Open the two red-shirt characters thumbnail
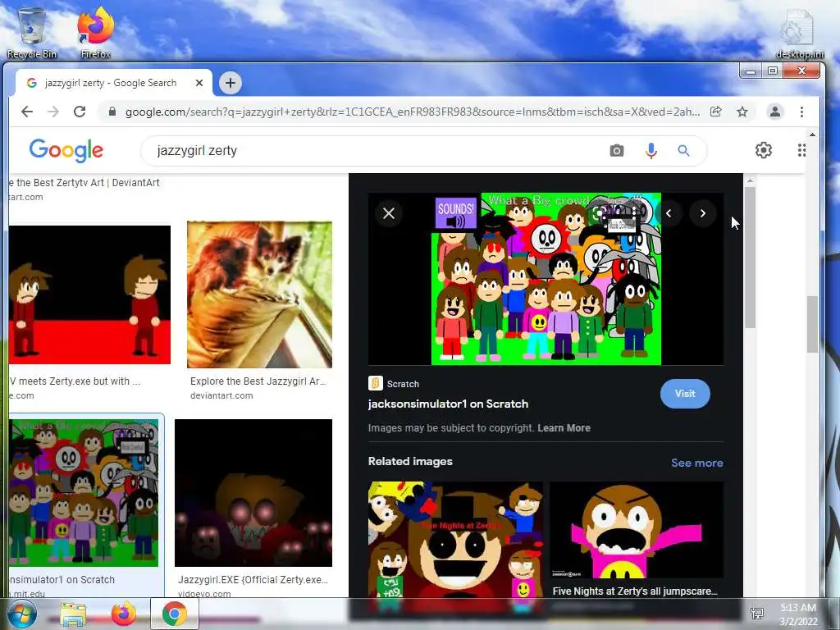Viewport: 840px width, 630px height. click(89, 294)
